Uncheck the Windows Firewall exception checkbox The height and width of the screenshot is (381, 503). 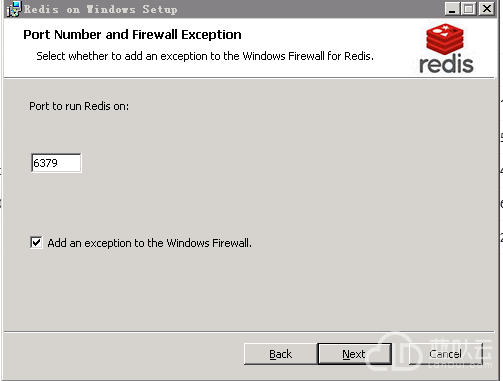click(x=36, y=242)
